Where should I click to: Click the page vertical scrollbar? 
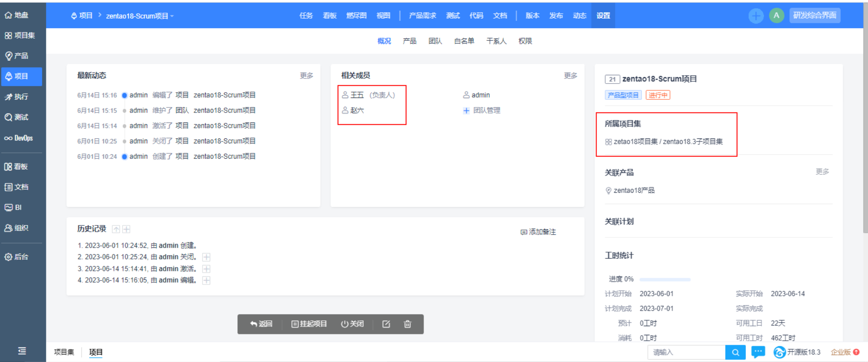tap(865, 118)
